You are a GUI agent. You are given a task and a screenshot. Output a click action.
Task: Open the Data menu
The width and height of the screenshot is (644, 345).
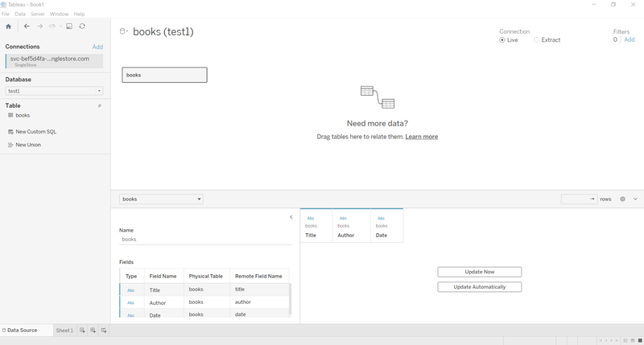tap(20, 14)
